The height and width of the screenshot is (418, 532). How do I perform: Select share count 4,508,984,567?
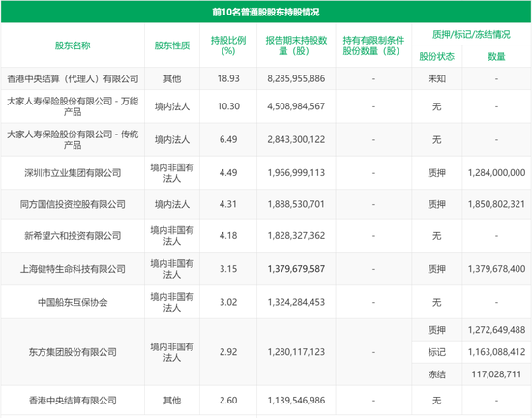tap(296, 106)
